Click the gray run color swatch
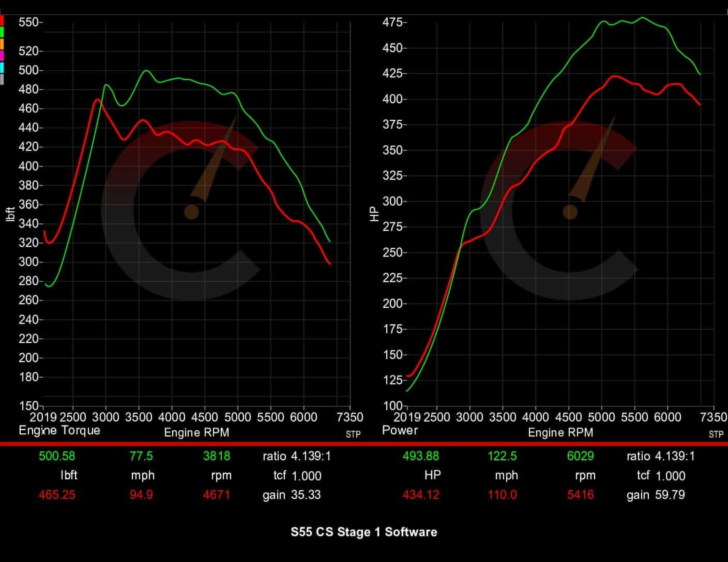Viewport: 728px width, 562px height. point(2,79)
